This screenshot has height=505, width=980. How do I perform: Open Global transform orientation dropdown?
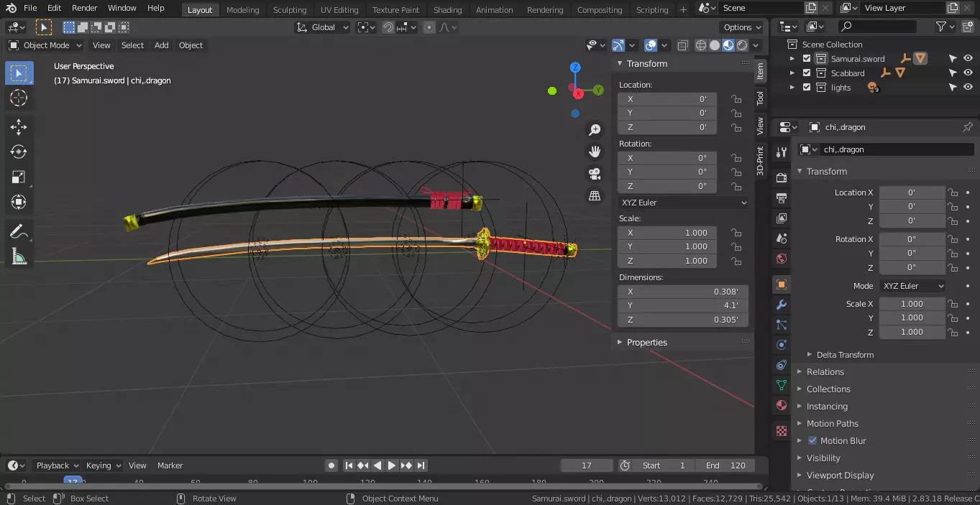323,27
